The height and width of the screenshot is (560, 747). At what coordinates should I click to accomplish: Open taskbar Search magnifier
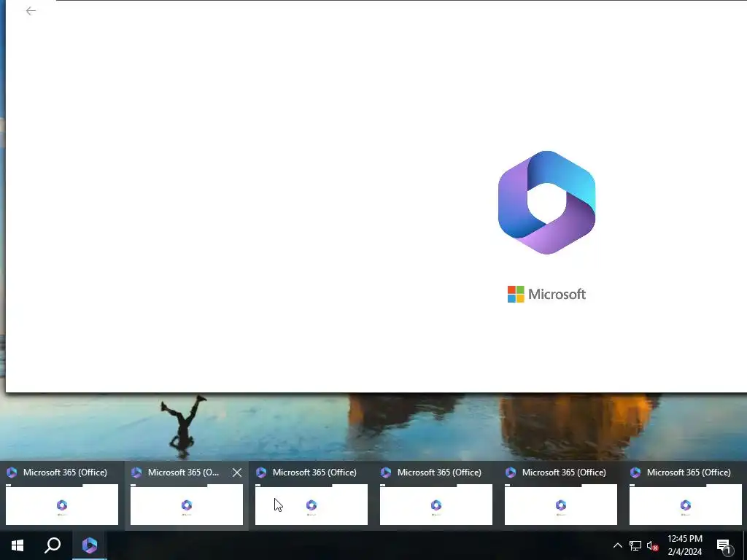tap(53, 545)
